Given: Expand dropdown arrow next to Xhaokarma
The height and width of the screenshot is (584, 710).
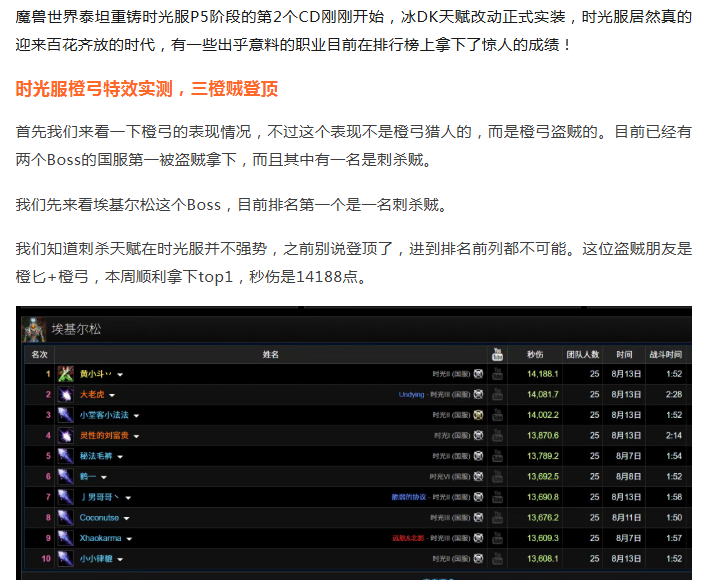Looking at the screenshot, I should (129, 539).
